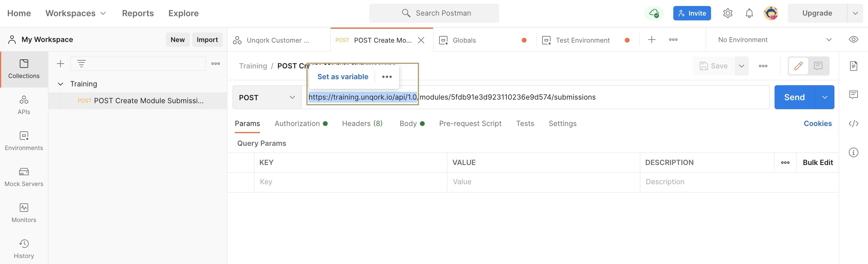
Task: Click the Invite button
Action: (692, 13)
